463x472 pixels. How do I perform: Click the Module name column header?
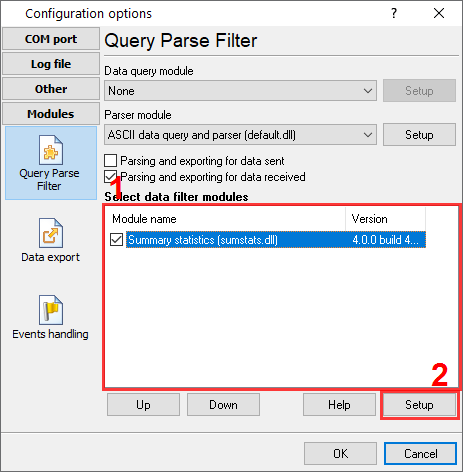[226, 219]
